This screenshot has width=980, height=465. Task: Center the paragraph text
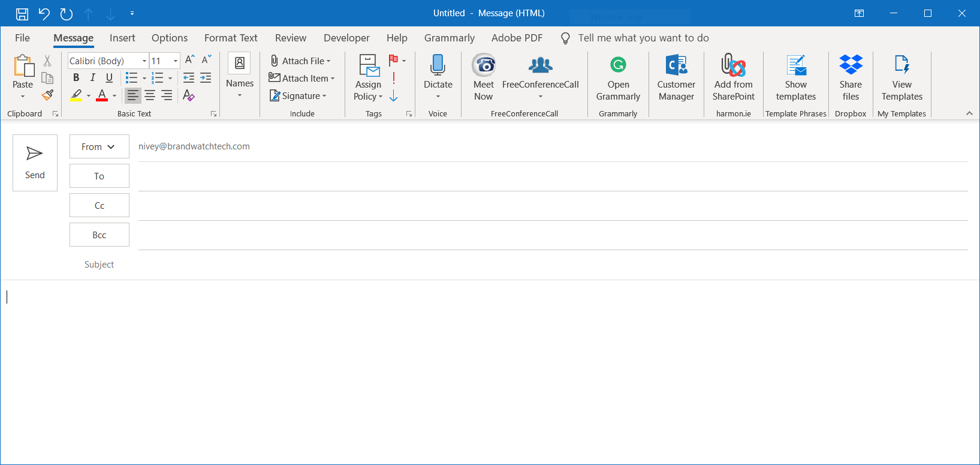click(x=150, y=95)
